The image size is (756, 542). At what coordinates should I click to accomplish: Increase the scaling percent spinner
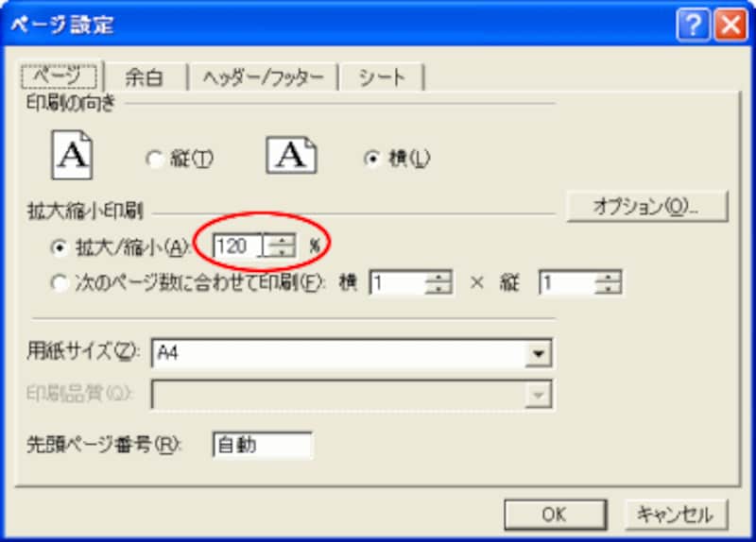281,241
